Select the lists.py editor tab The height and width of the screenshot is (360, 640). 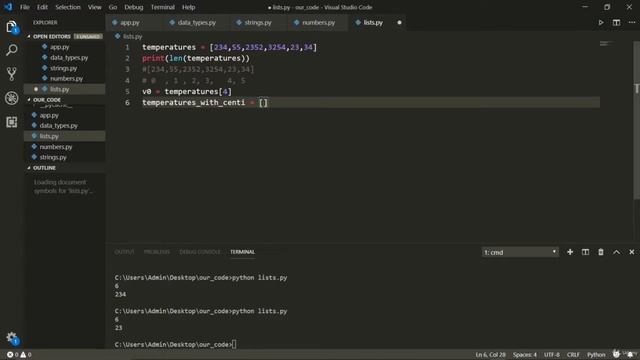[373, 22]
